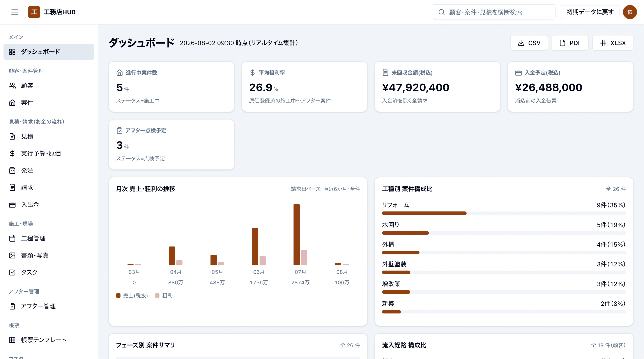
Task: Focus the 顧客・案件・見積を横断検索 search field
Action: tap(494, 12)
